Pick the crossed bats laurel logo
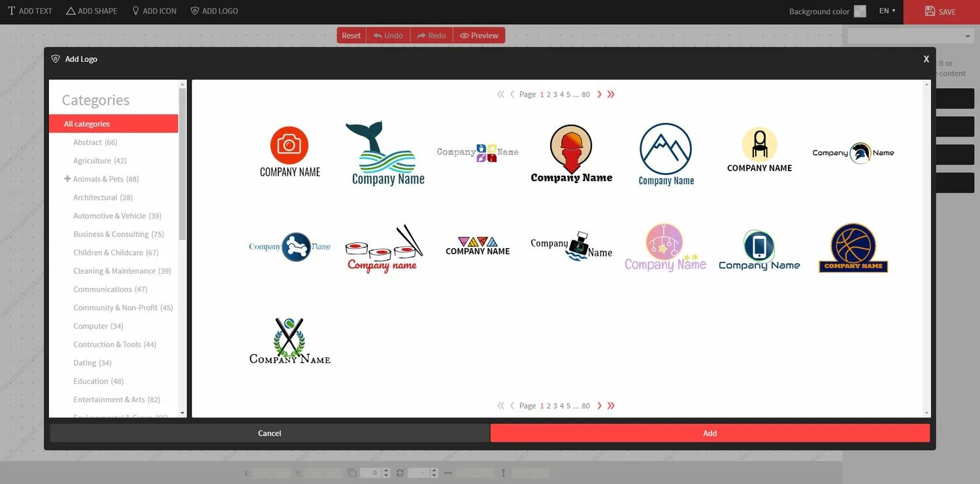Image resolution: width=980 pixels, height=484 pixels. tap(289, 340)
